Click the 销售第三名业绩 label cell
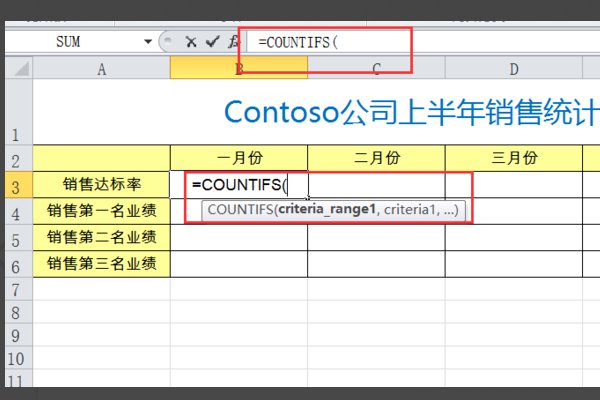This screenshot has width=600, height=400. point(101,264)
